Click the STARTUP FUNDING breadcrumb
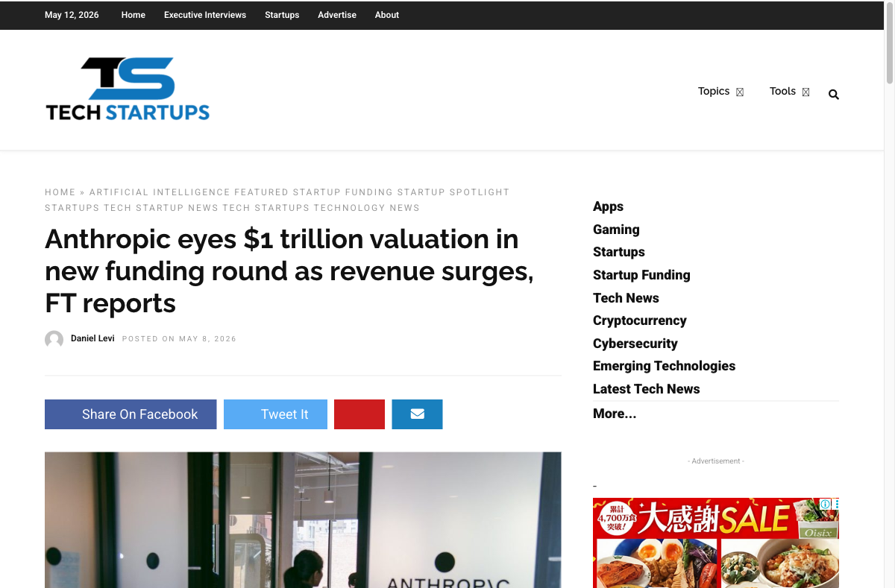 pos(342,192)
